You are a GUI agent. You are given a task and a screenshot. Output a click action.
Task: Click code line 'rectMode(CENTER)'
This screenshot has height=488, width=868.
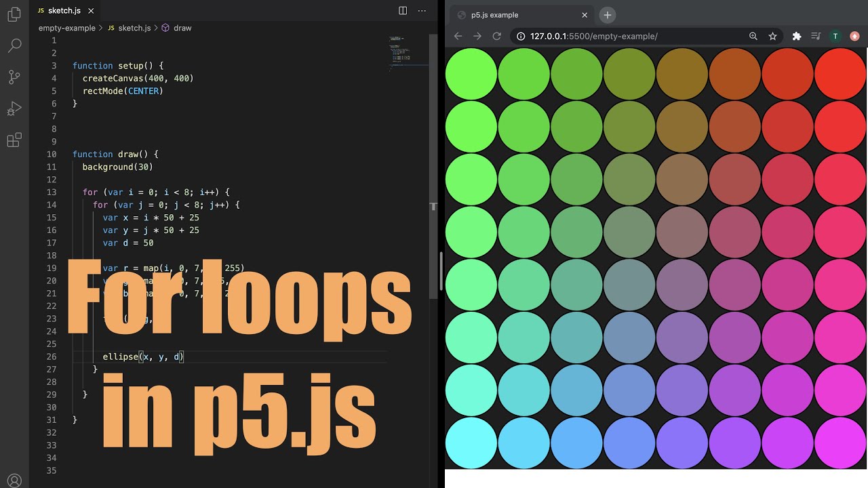click(123, 91)
